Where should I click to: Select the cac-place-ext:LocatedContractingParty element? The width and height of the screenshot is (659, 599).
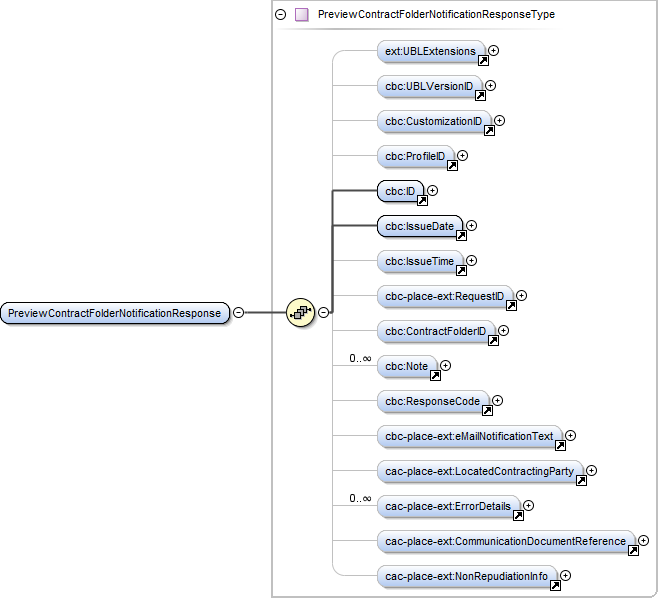[479, 471]
